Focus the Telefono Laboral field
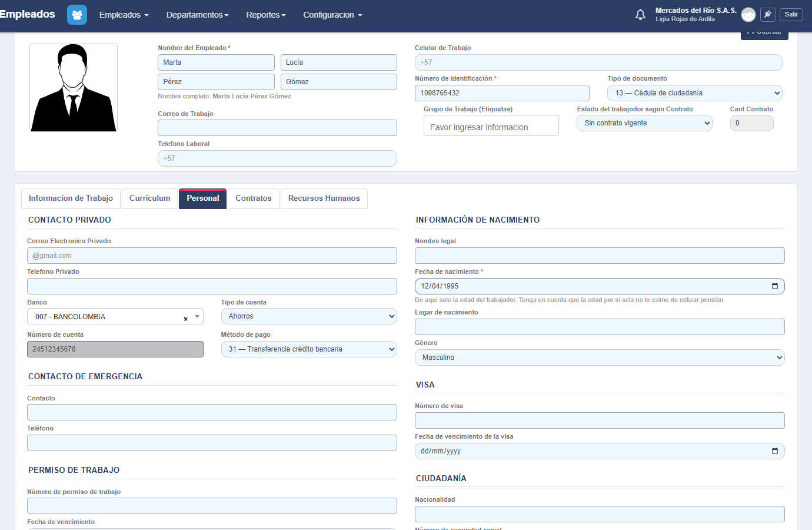Screen dimensions: 812x530 tap(277, 158)
